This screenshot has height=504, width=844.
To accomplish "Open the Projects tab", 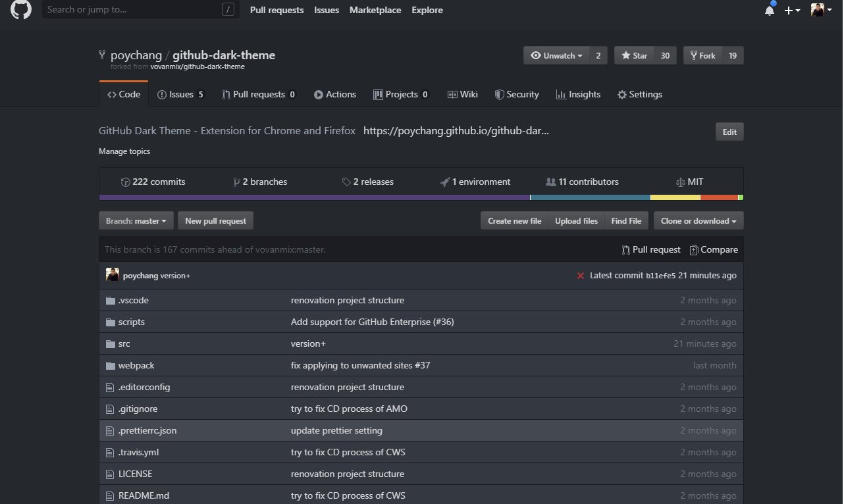I will pyautogui.click(x=401, y=94).
